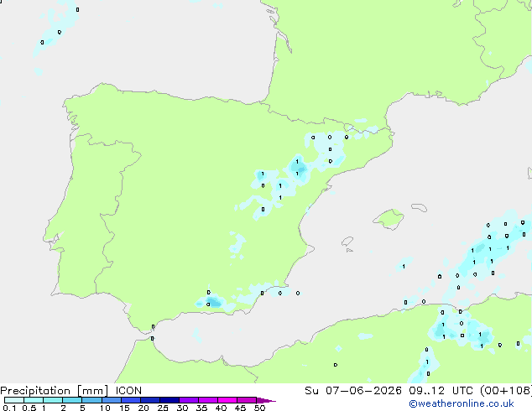Click the '09..12 UTC' time range text
This screenshot has width=532, height=411.
coord(441,391)
